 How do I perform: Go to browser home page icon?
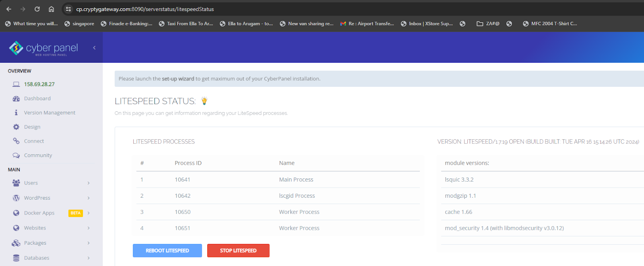[x=52, y=9]
